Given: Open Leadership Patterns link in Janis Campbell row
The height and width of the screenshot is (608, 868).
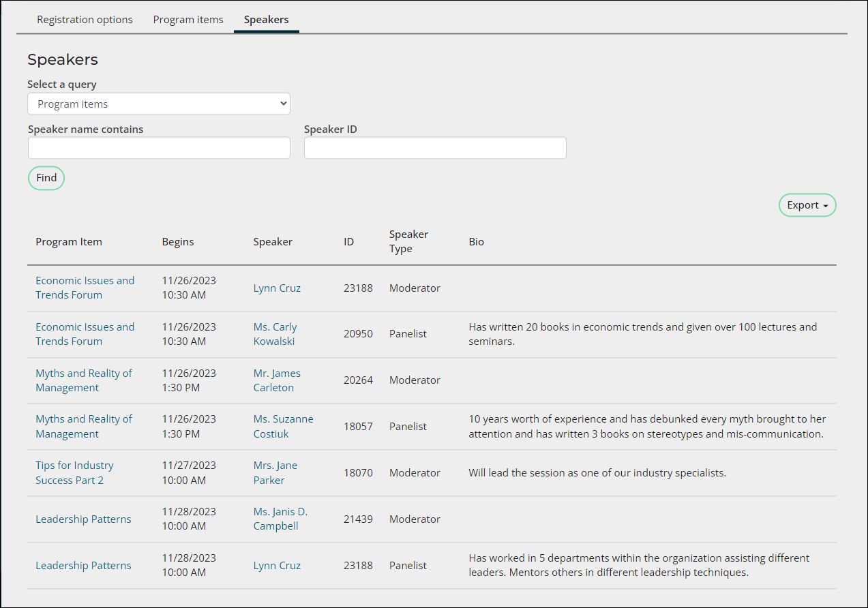Looking at the screenshot, I should [x=83, y=519].
